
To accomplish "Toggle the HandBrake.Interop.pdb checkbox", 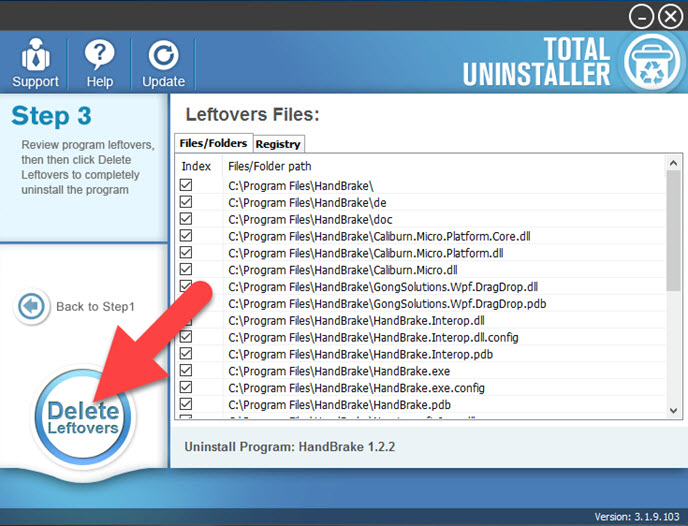I will pos(186,353).
